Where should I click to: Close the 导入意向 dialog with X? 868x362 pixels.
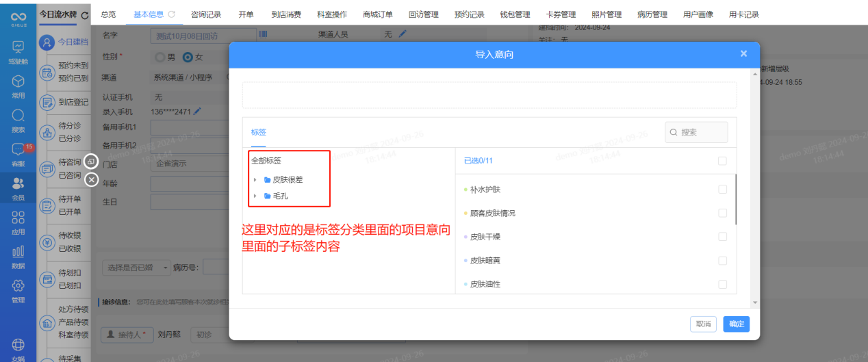tap(743, 53)
